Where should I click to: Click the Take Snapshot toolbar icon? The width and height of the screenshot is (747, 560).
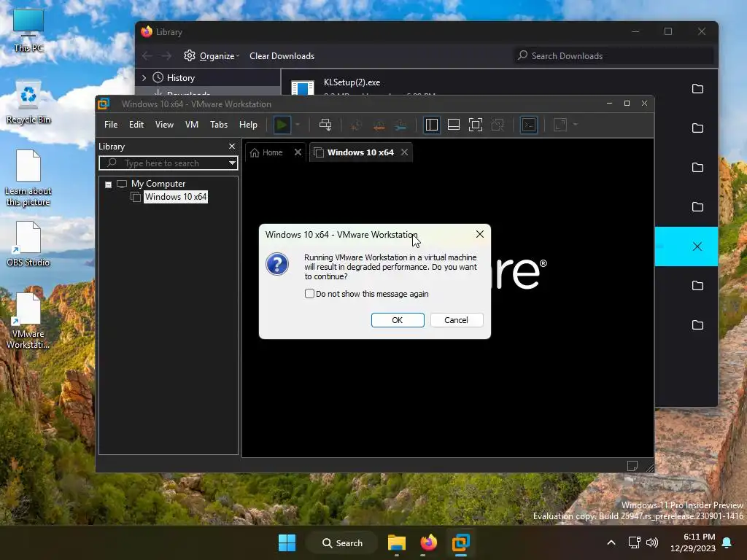(x=355, y=125)
